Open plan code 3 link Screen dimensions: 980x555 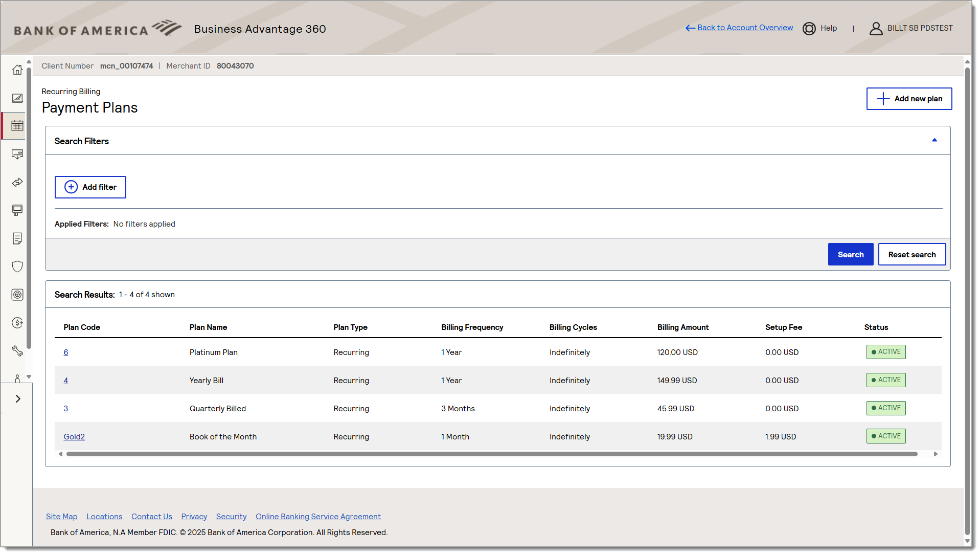coord(66,409)
